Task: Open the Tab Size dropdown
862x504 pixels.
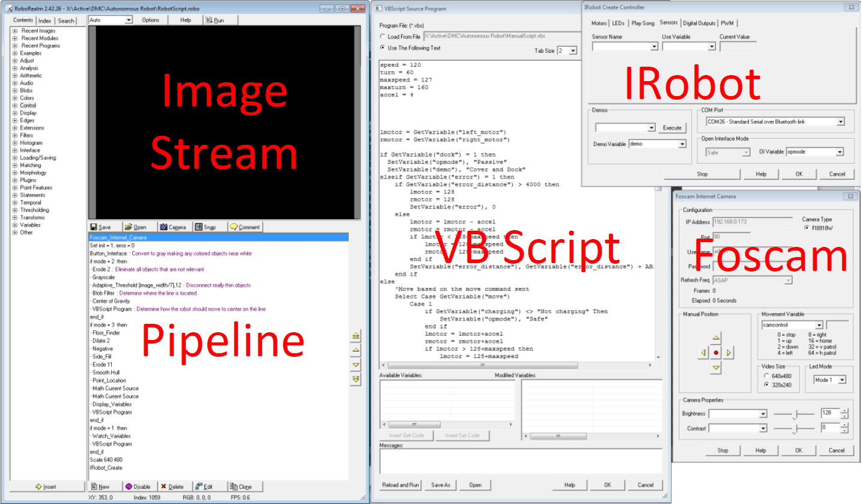Action: point(573,51)
